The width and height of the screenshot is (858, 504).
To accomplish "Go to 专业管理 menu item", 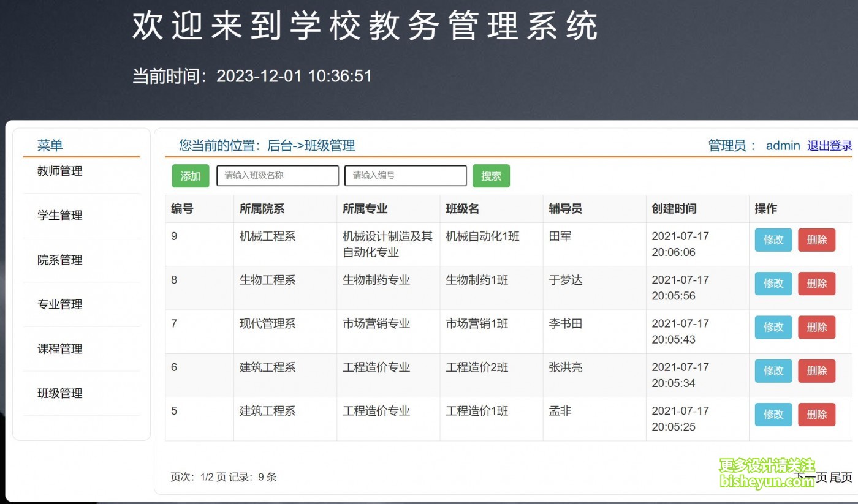I will click(59, 304).
